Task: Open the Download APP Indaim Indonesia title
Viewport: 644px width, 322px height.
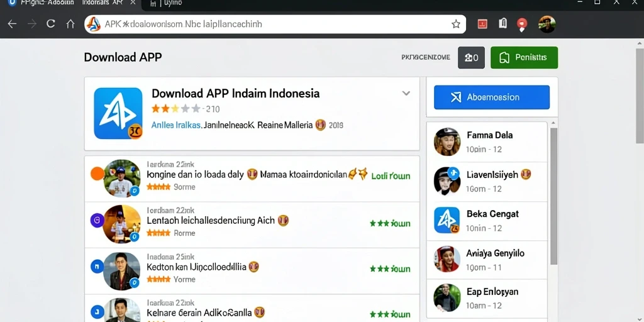Action: (235, 93)
